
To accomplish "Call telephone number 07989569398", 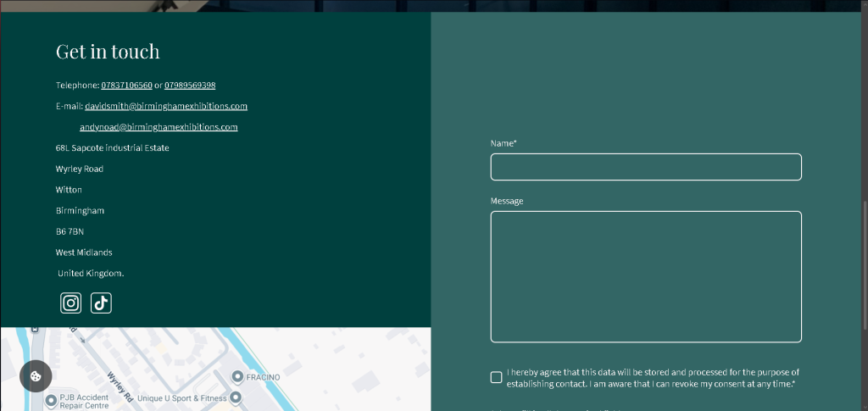I will click(190, 86).
